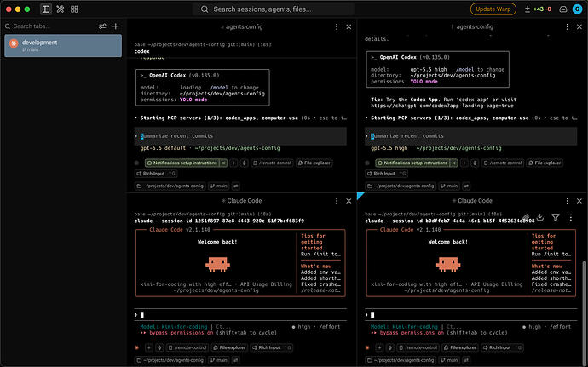Open the tools icon next to sidebar toggle
Image resolution: width=588 pixels, height=367 pixels.
click(60, 9)
